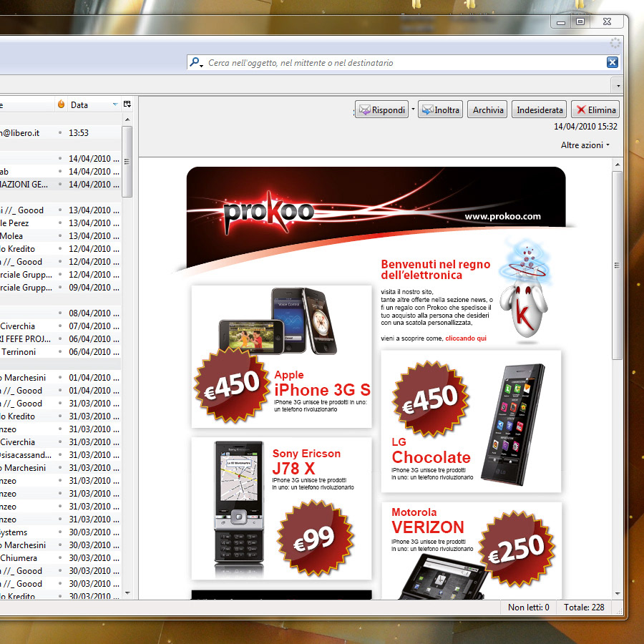Click the Rispondi reply button
Image resolution: width=644 pixels, height=644 pixels.
381,109
